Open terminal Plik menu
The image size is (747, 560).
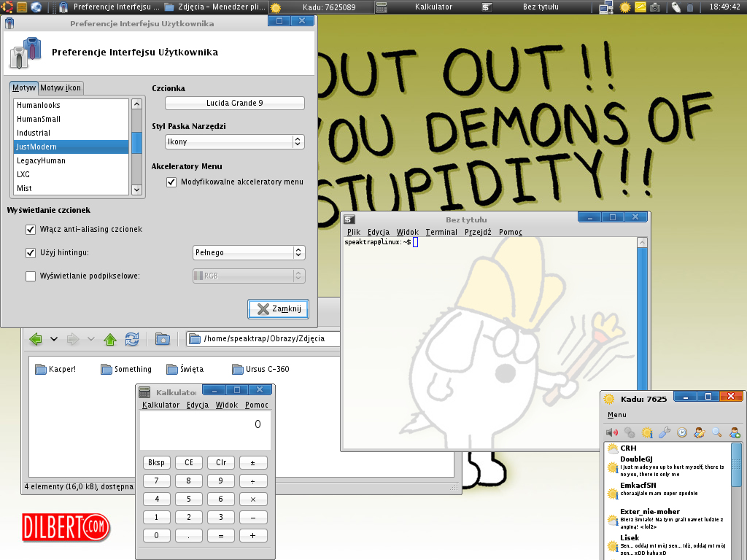pos(354,232)
